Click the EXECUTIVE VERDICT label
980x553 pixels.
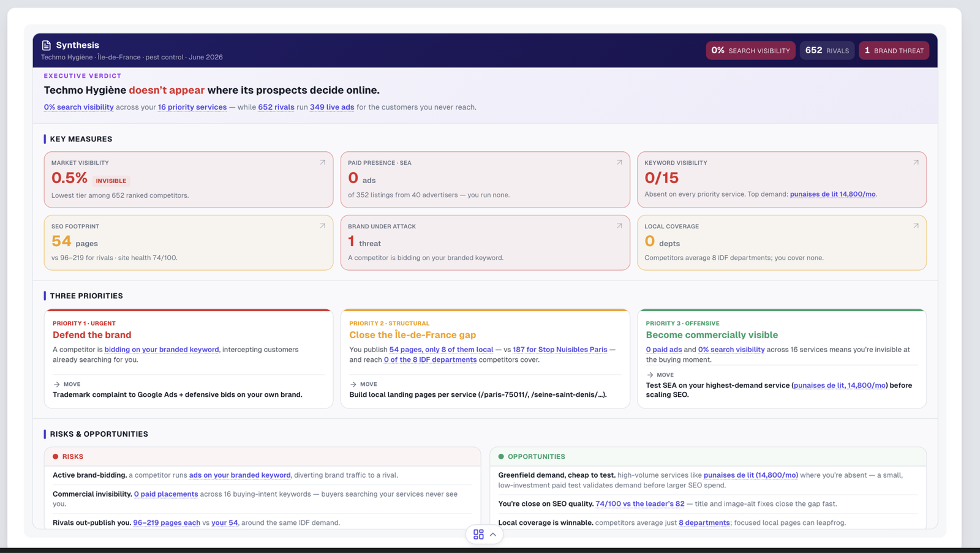point(83,76)
